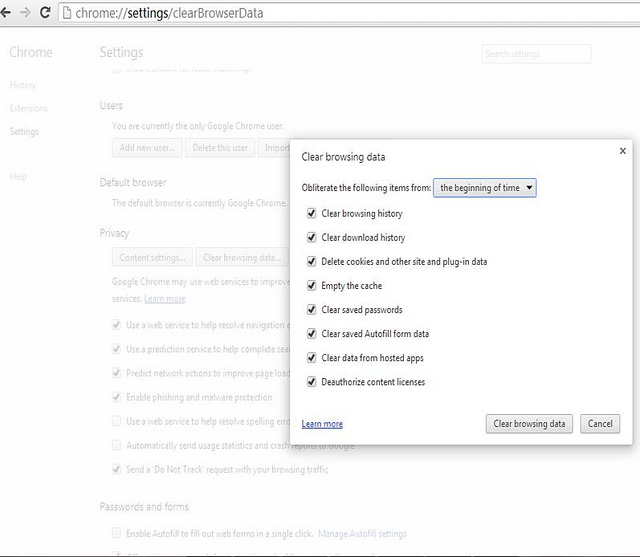Open Help in the Chrome sidebar

coord(18,177)
